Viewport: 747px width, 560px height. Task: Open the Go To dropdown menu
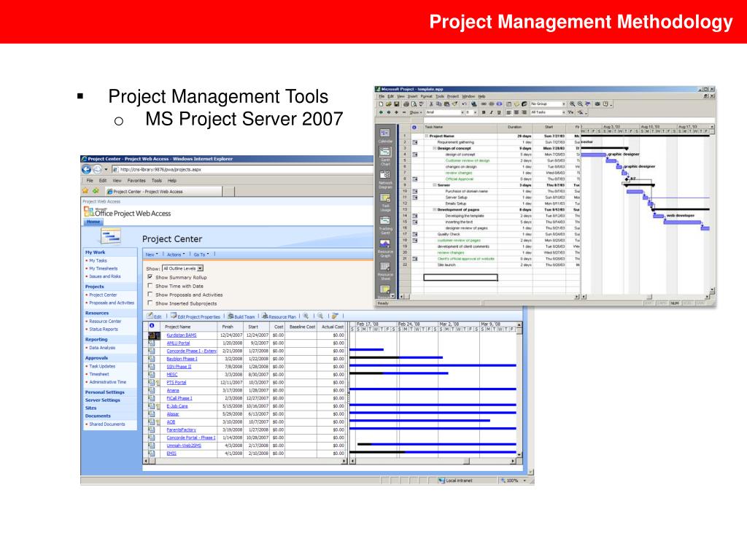201,254
